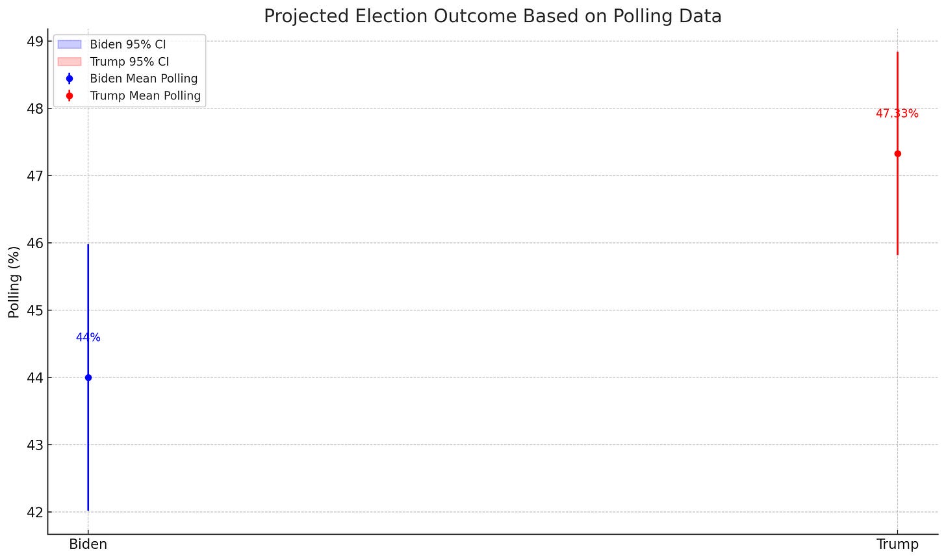Screen dimensions: 946x560
Task: Click Biden 95% CI legend text
Action: [127, 45]
